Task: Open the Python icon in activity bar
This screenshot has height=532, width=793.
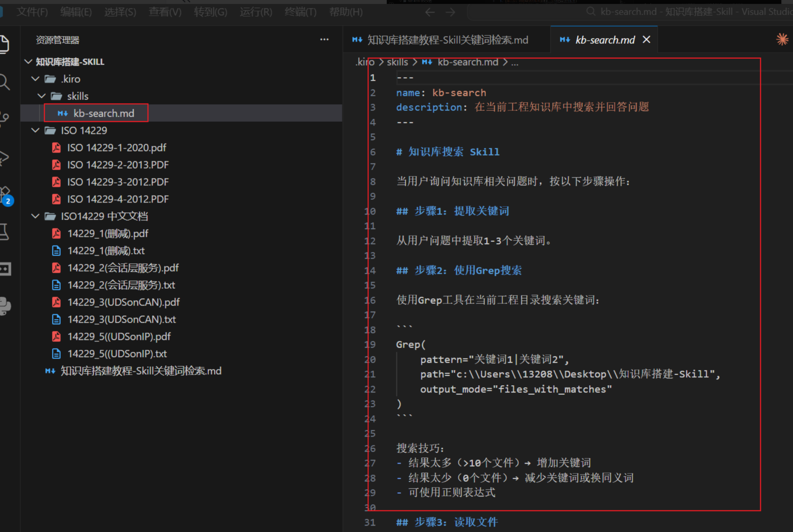Action: click(5, 306)
